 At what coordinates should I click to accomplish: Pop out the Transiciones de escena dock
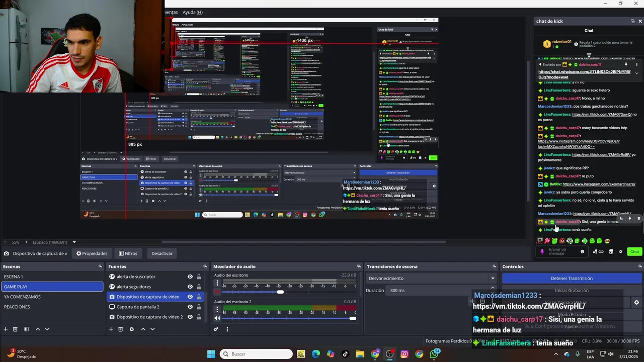point(495,266)
